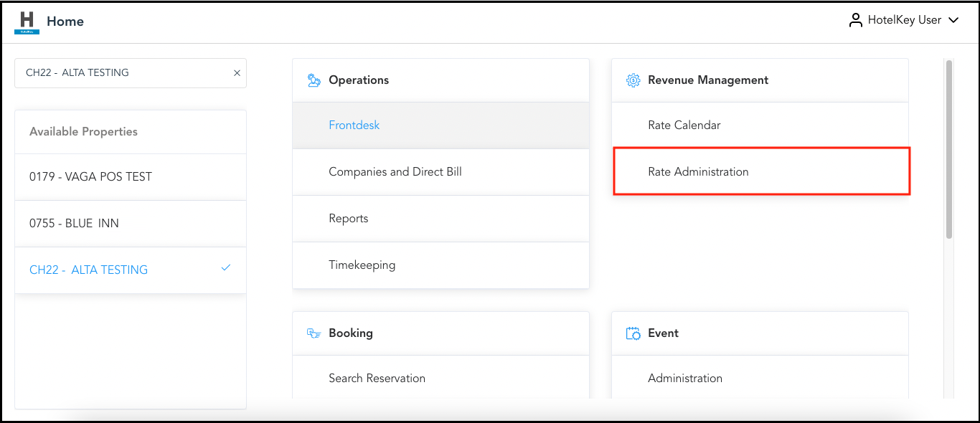Open Timekeeping under Operations
This screenshot has width=980, height=423.
[362, 265]
